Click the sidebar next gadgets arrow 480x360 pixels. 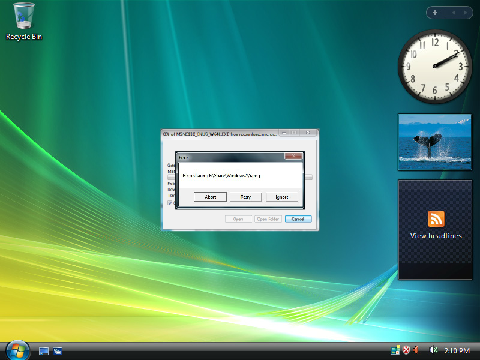(465, 13)
